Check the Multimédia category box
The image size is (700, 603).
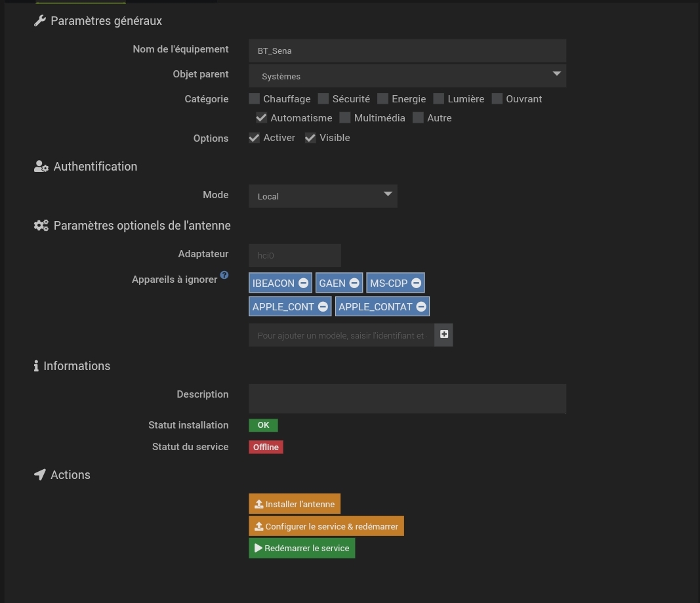pyautogui.click(x=345, y=118)
